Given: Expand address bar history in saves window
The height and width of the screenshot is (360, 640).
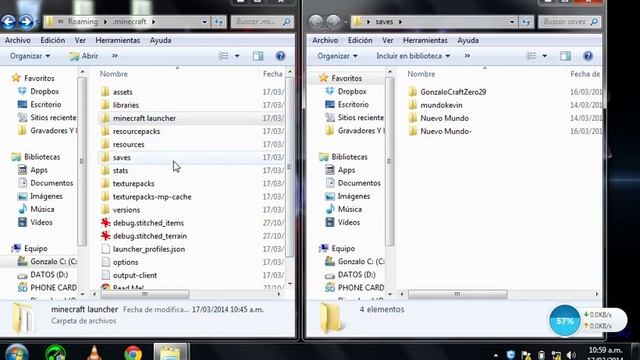Looking at the screenshot, I should (512, 22).
